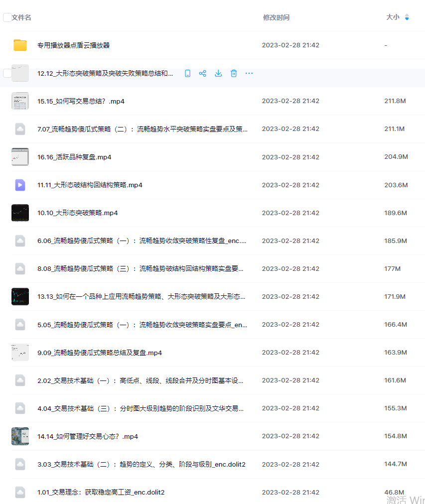Open 3.03_交易技术基础（二） enc.dolit2 file name
This screenshot has width=425, height=504.
pos(142,465)
